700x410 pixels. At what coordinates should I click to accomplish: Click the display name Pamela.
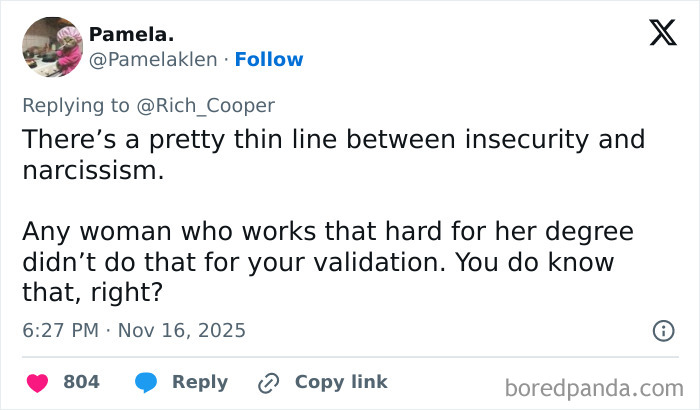click(125, 35)
